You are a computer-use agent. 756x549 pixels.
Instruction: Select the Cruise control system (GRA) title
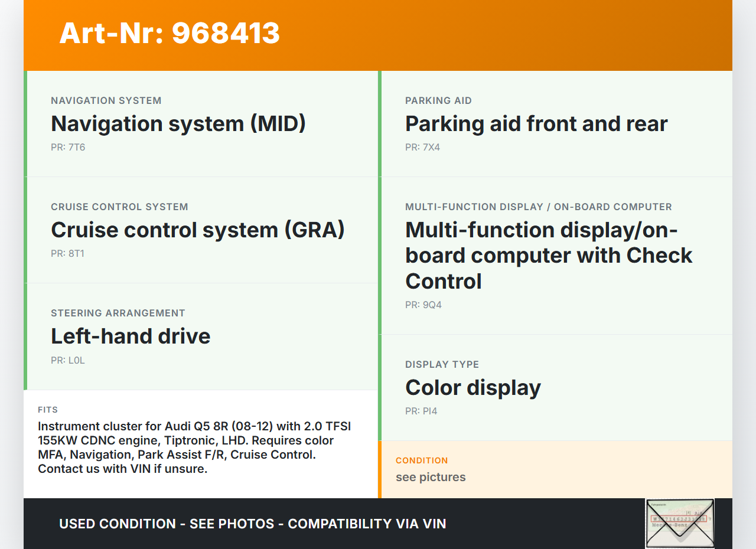(x=197, y=230)
